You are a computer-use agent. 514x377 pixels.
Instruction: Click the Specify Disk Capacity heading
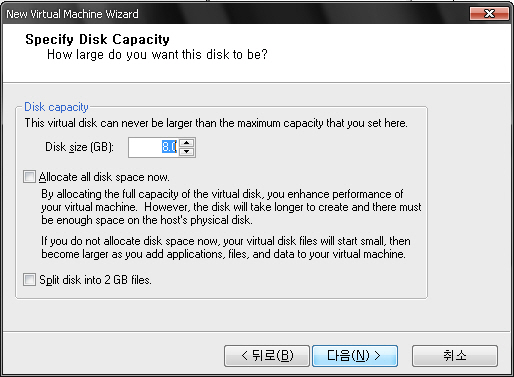(x=97, y=39)
